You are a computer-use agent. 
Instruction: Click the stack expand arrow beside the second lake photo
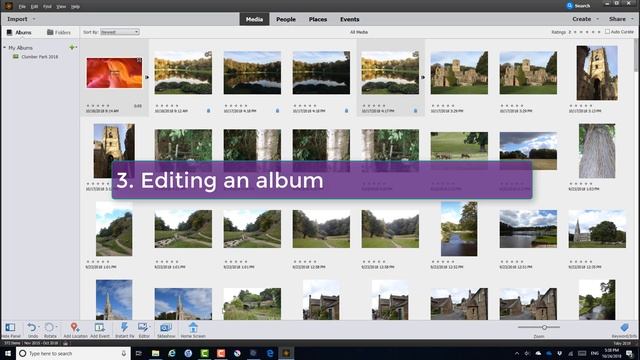422,77
